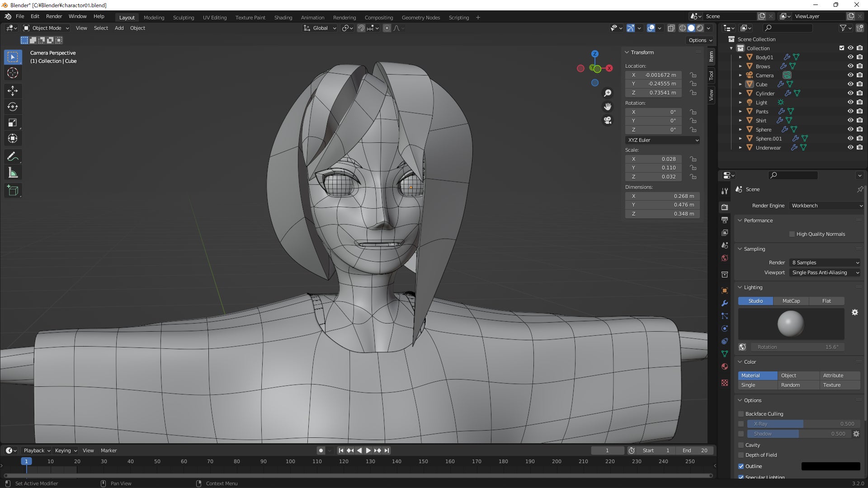868x488 pixels.
Task: Open the XYZ Euler rotation mode dropdown
Action: pyautogui.click(x=662, y=140)
